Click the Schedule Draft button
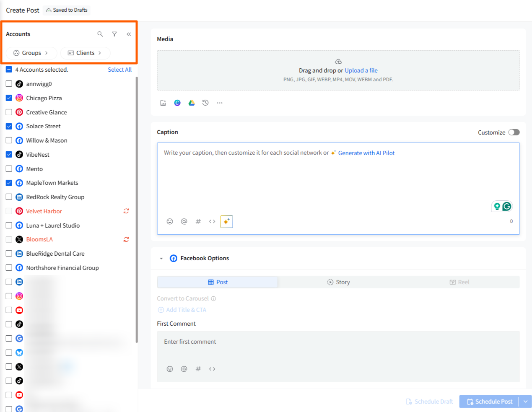This screenshot has height=412, width=532. (430, 402)
